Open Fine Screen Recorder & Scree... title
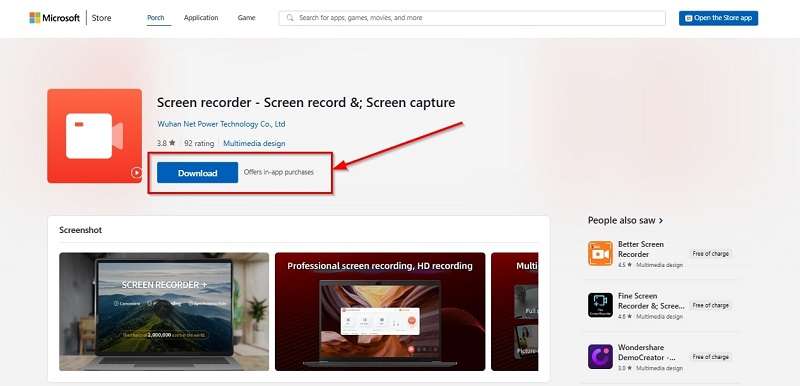The image size is (800, 386). (651, 301)
